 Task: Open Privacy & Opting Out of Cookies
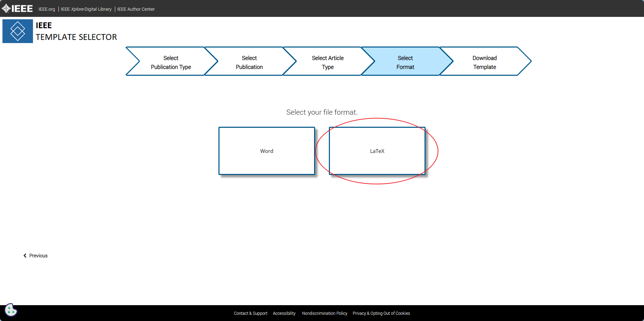coord(381,313)
